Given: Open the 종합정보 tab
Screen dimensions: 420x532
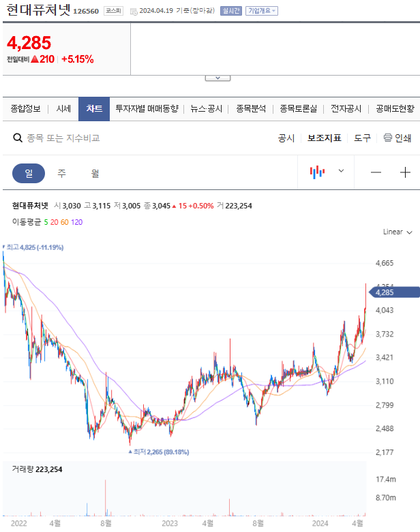Looking at the screenshot, I should click(25, 108).
